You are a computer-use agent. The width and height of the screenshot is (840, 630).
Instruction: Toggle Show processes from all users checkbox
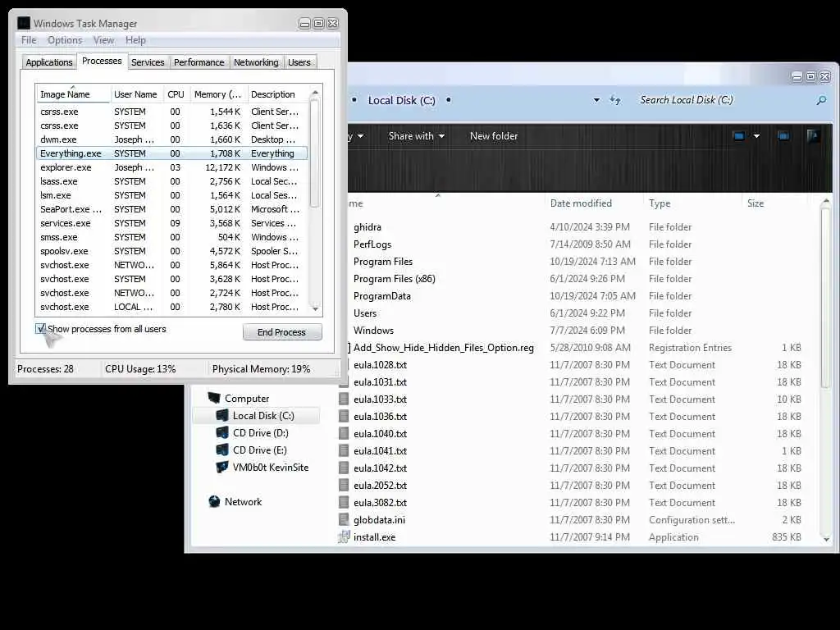(40, 328)
